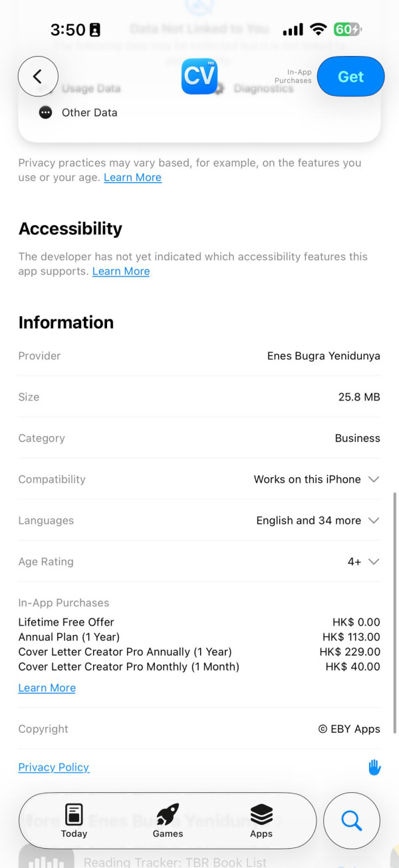The height and width of the screenshot is (868, 399).
Task: Tap Learn More about privacy practices
Action: point(132,177)
